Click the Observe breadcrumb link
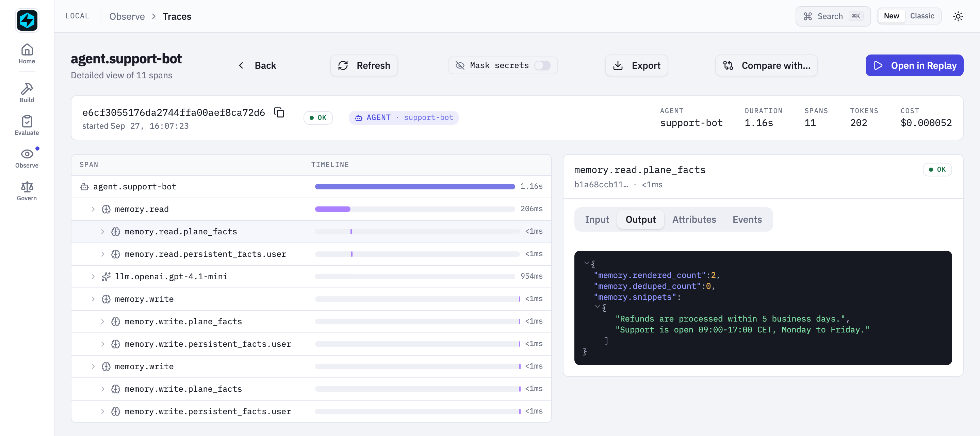The width and height of the screenshot is (980, 436). point(127,16)
